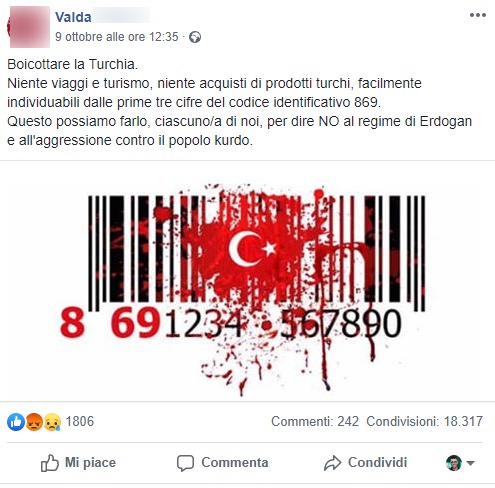Show the 242 comments (Commenti)
Image resolution: width=495 pixels, height=488 pixels.
click(x=315, y=421)
